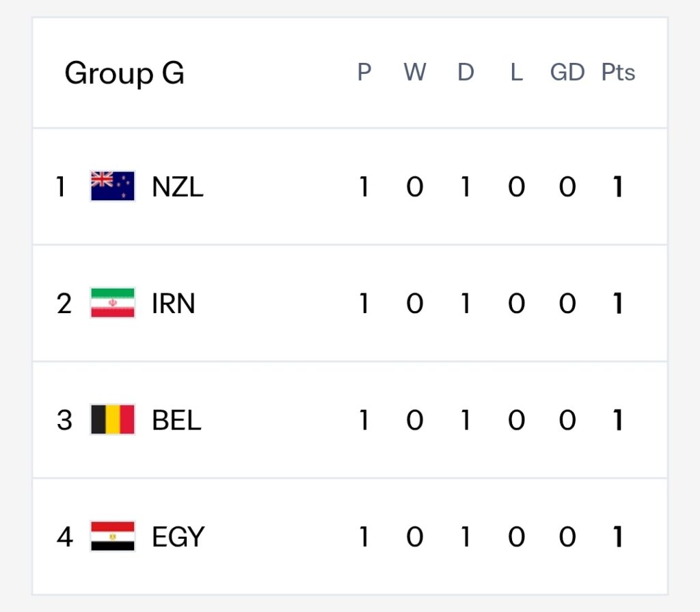Click Egypt's rank number 4
The image size is (700, 612).
65,537
